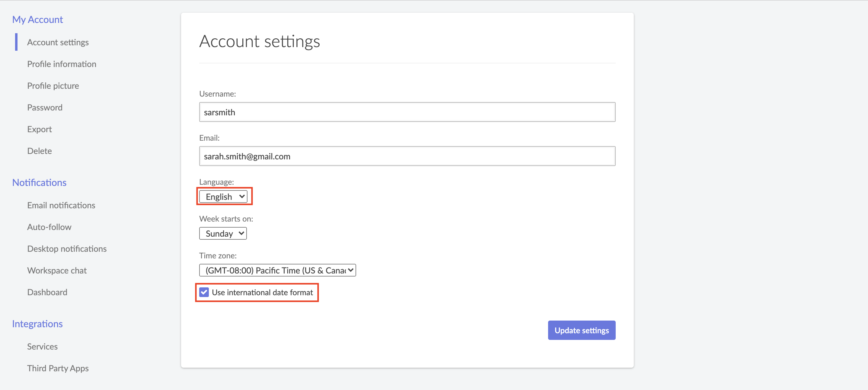Click the Profile information sidebar link

click(x=62, y=64)
